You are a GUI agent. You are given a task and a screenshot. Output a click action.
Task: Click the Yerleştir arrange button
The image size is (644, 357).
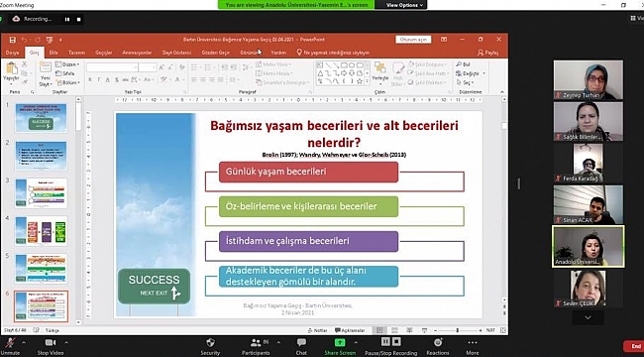379,72
